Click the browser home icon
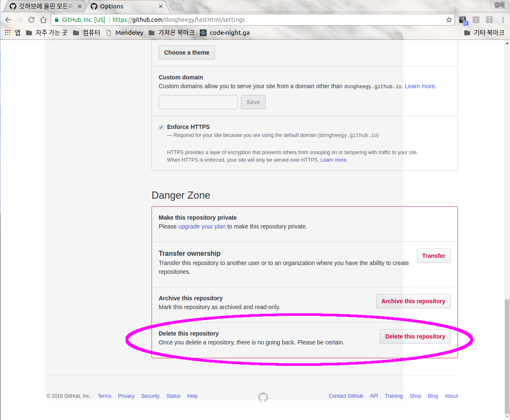 coord(43,20)
